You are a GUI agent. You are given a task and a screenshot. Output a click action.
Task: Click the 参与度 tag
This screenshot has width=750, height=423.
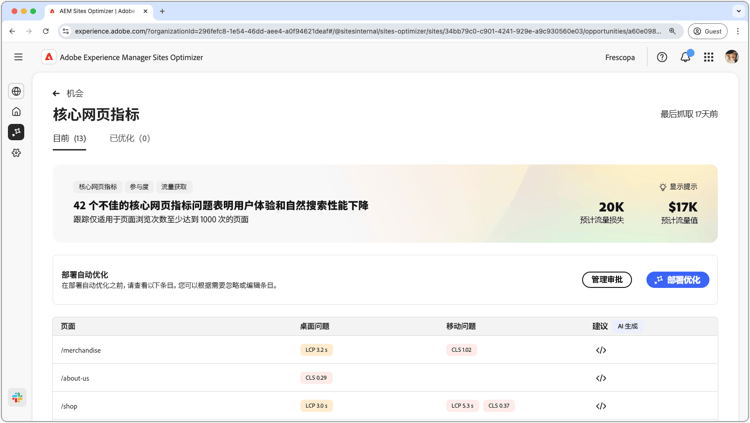click(139, 187)
